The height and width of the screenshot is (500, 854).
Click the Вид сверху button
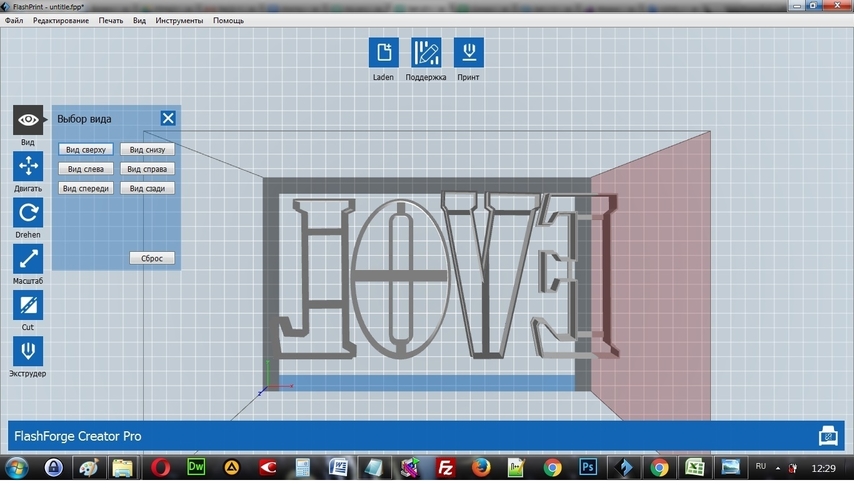pos(86,149)
